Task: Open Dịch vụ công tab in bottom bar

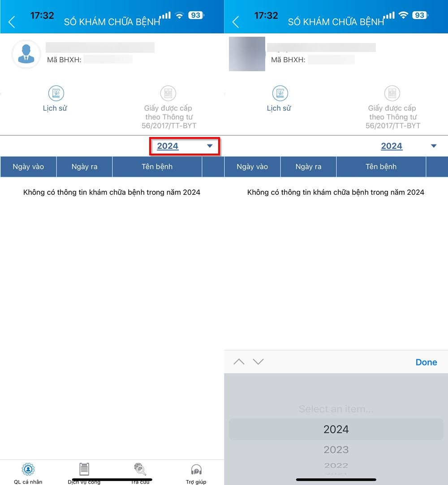Action: click(84, 473)
